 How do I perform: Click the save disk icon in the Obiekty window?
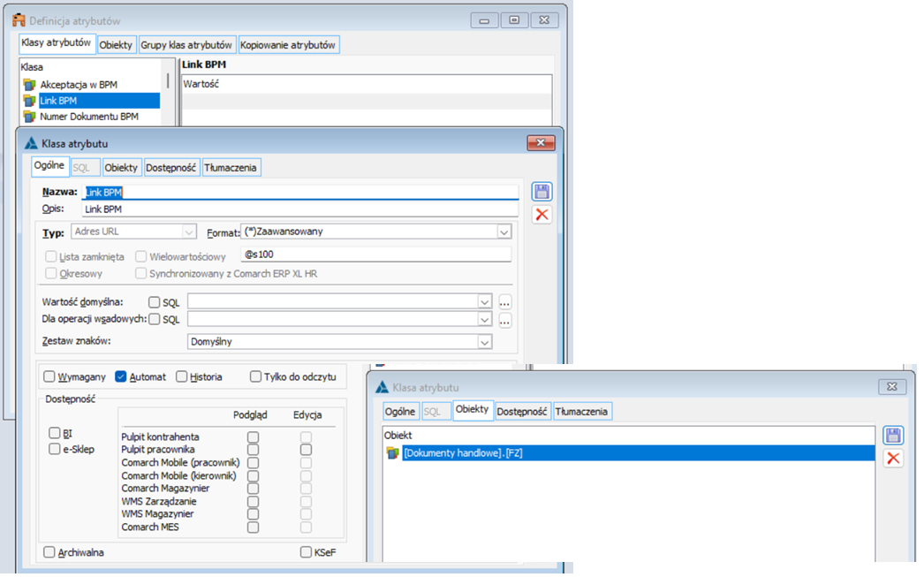coord(893,435)
